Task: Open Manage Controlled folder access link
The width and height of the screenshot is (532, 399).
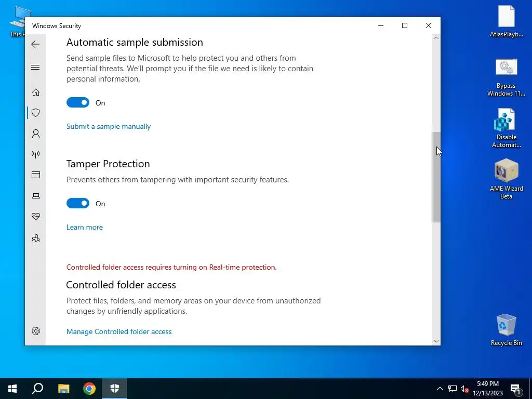Action: tap(119, 331)
